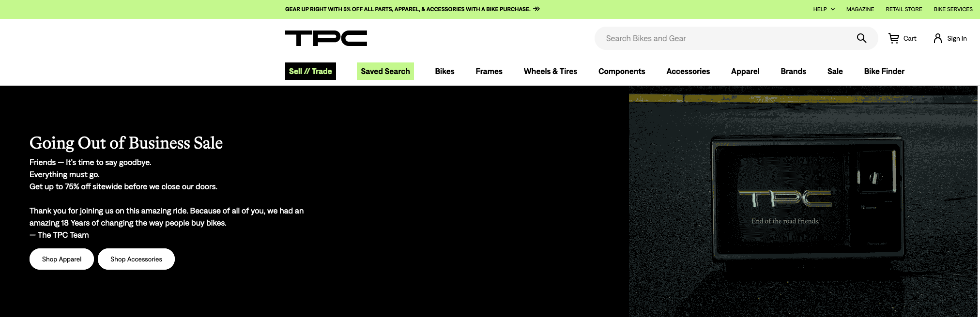980x321 pixels.
Task: Open the shopping cart icon
Action: pyautogui.click(x=893, y=38)
